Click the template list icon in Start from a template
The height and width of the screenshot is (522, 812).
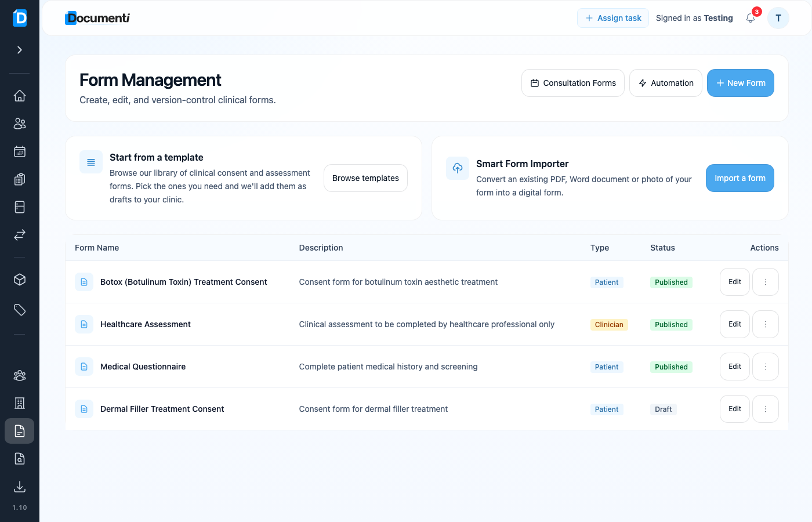91,162
